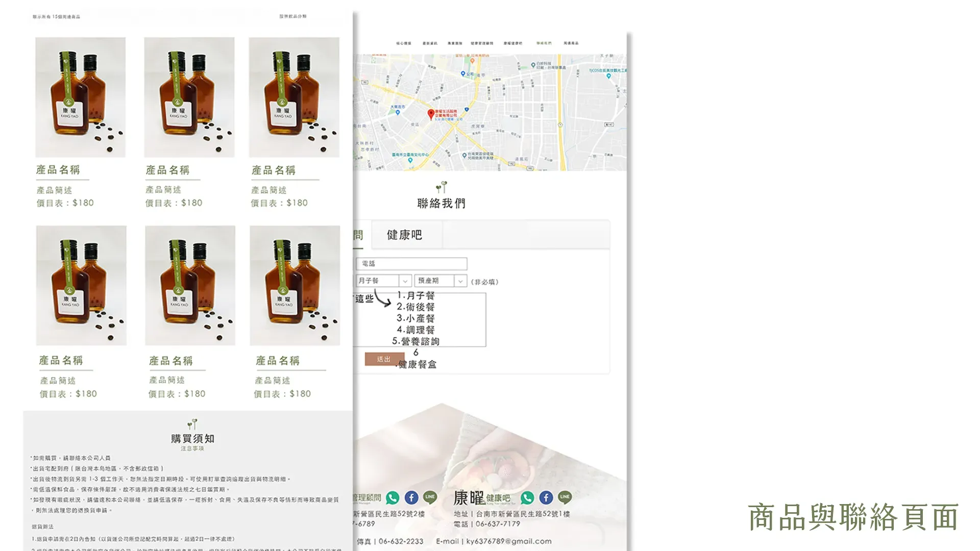
Task: Select 聯絡我們 in the top navigation
Action: pyautogui.click(x=544, y=43)
